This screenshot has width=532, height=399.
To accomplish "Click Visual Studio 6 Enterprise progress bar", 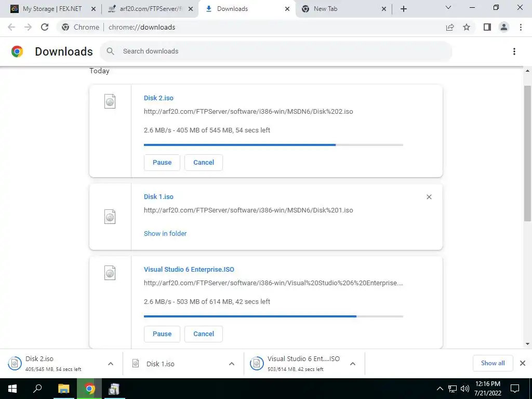I will pos(273,316).
